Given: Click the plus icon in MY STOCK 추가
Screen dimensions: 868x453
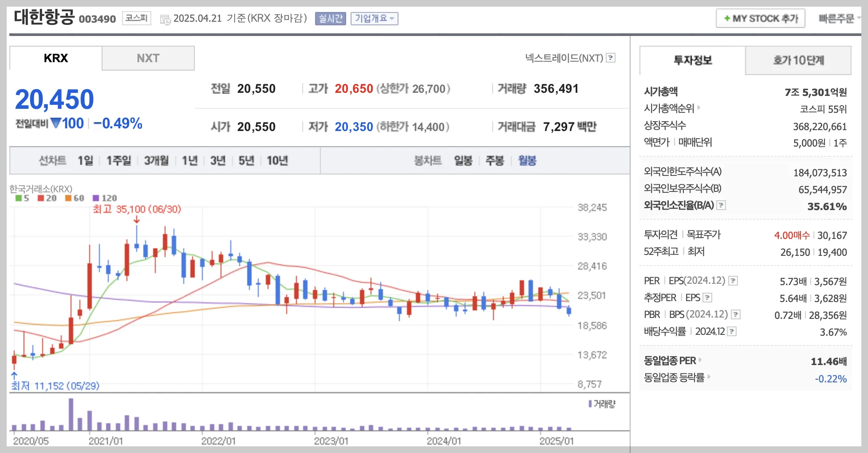Looking at the screenshot, I should pos(727,18).
